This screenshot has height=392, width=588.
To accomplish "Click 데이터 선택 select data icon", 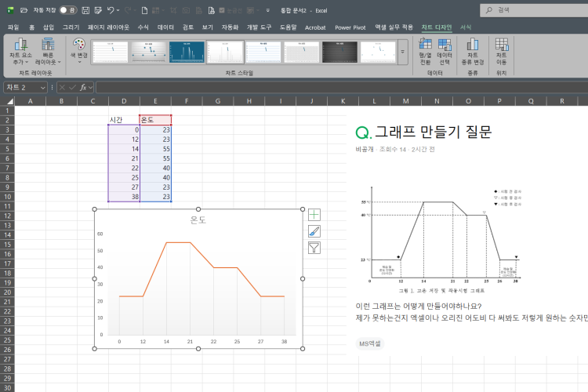I will pyautogui.click(x=445, y=52).
